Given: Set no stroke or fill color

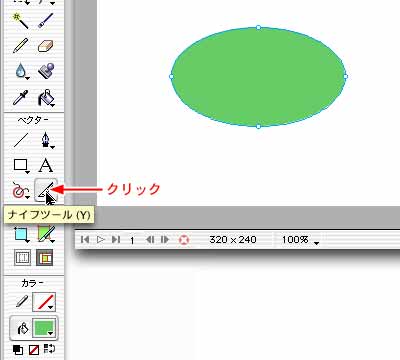Looking at the screenshot, I should pos(34,350).
